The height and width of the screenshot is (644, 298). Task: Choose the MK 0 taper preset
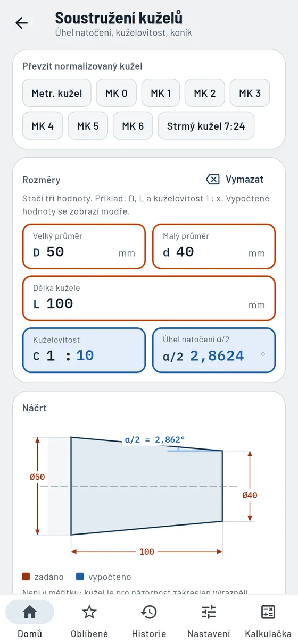click(117, 94)
